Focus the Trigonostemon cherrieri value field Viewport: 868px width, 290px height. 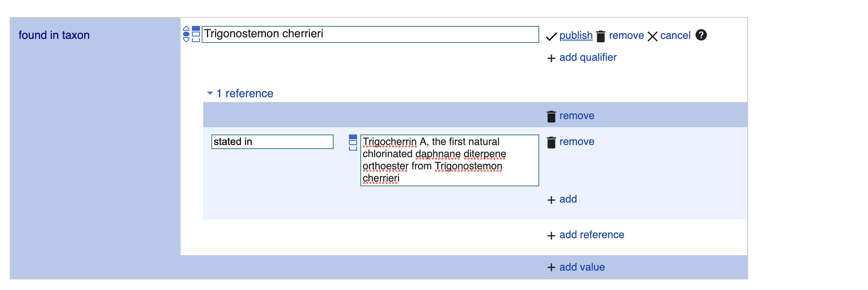(370, 34)
